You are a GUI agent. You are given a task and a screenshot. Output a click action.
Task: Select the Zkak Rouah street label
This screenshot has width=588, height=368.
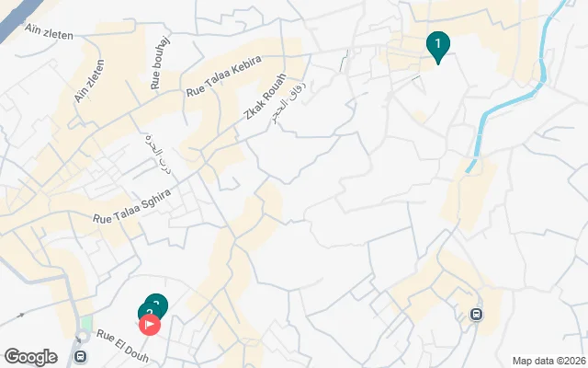266,97
